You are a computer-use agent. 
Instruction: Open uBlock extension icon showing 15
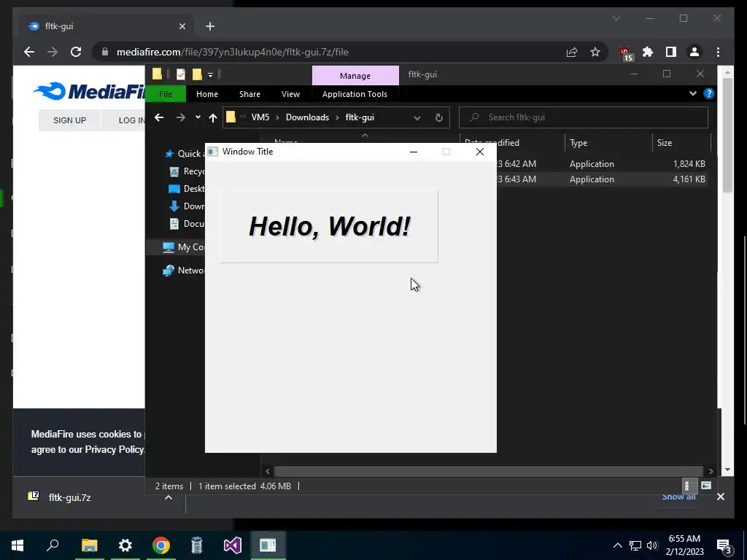click(x=625, y=52)
